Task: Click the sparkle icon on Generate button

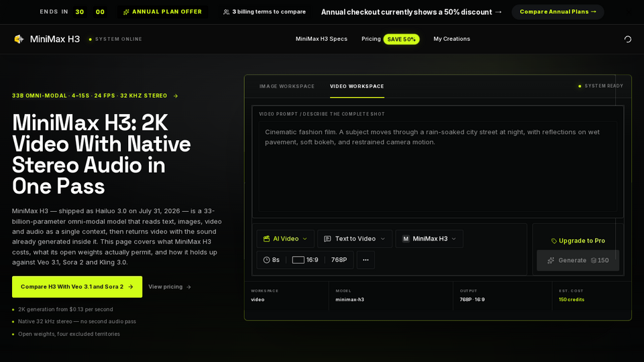Action: click(x=551, y=260)
